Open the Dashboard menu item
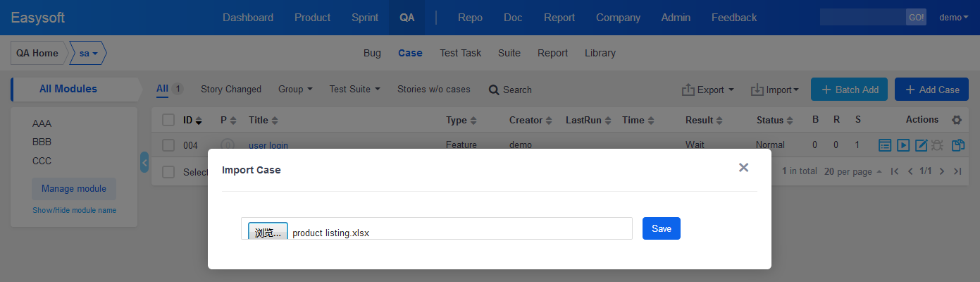Viewport: 980px width, 282px height. pos(248,18)
